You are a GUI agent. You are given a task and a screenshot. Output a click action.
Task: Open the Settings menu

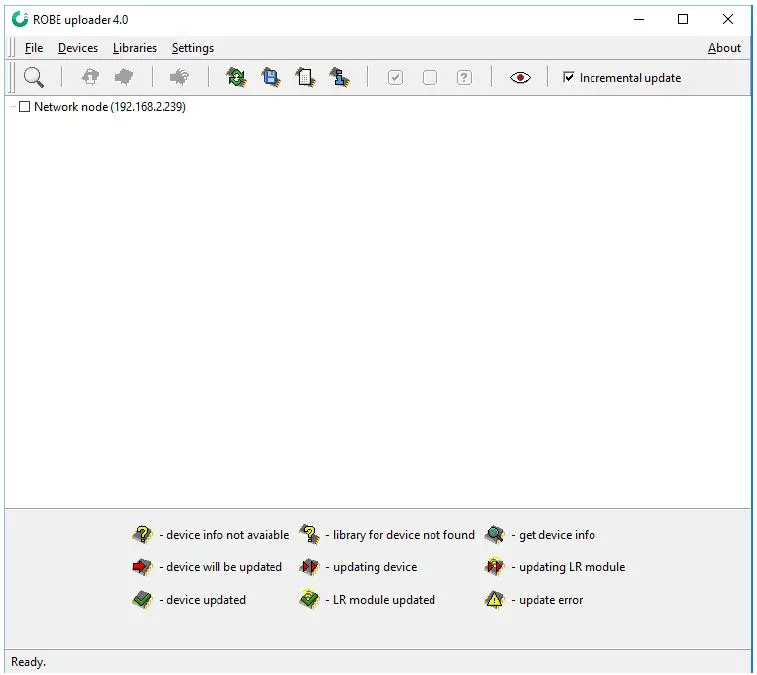coord(193,48)
